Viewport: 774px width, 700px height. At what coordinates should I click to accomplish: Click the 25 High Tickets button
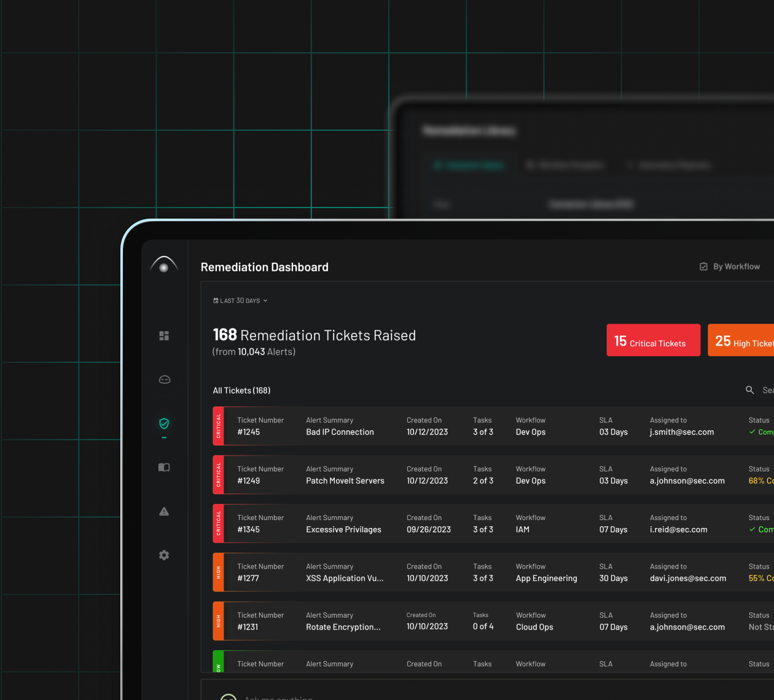click(741, 340)
